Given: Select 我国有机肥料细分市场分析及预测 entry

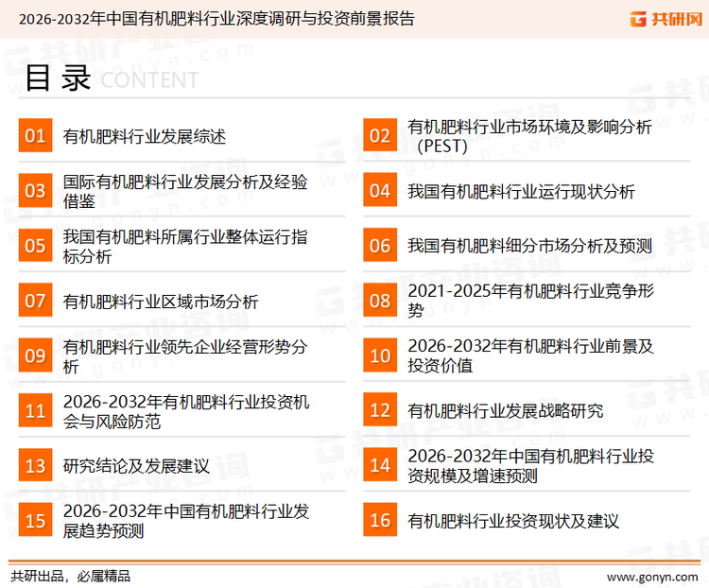Looking at the screenshot, I should pyautogui.click(x=529, y=246).
